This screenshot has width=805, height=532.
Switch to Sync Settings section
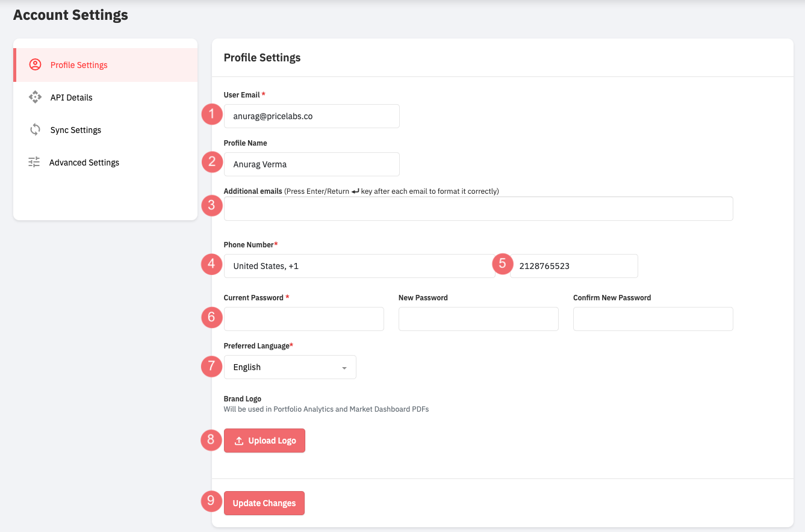click(75, 130)
